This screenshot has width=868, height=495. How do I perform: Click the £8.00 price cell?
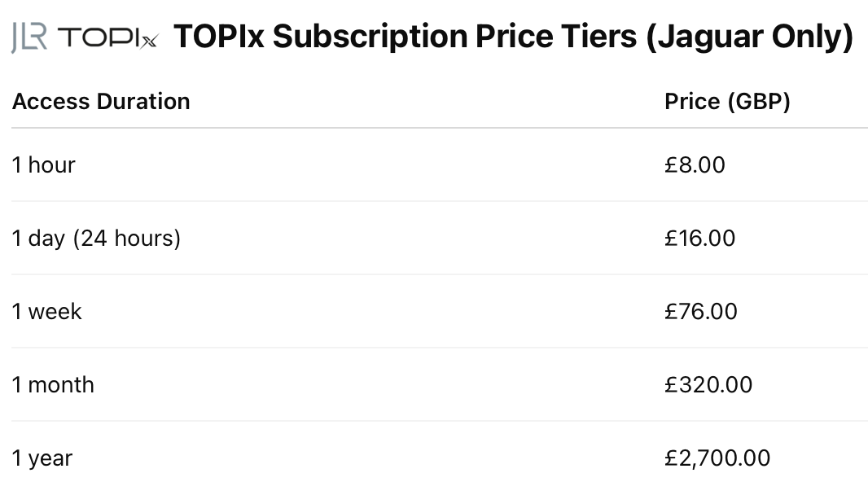click(x=695, y=165)
